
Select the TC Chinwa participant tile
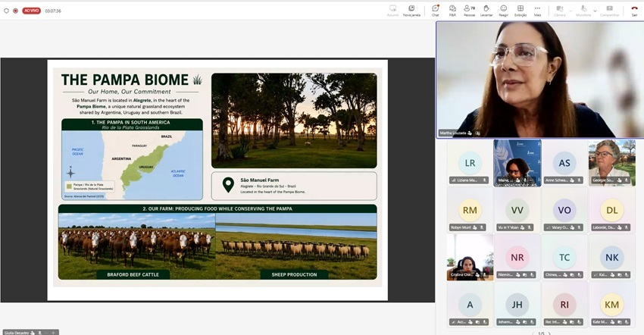pos(564,257)
